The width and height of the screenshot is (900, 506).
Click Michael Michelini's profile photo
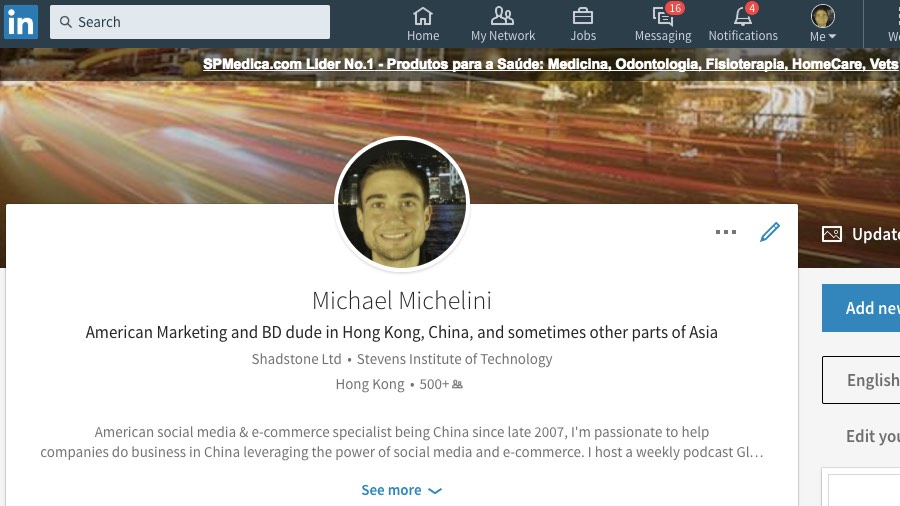point(402,204)
